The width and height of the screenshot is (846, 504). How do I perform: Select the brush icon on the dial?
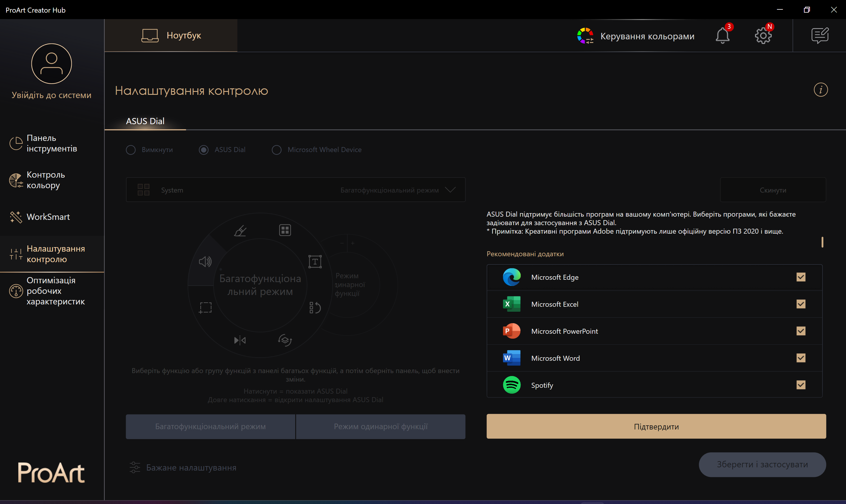click(240, 231)
